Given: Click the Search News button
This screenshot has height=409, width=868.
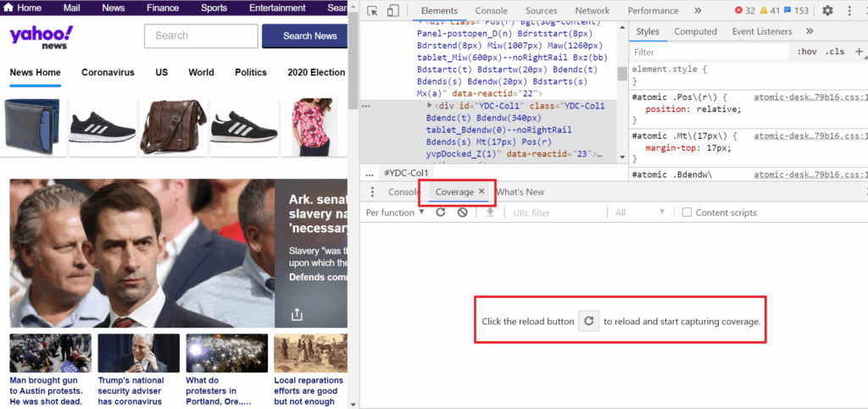Looking at the screenshot, I should click(305, 36).
